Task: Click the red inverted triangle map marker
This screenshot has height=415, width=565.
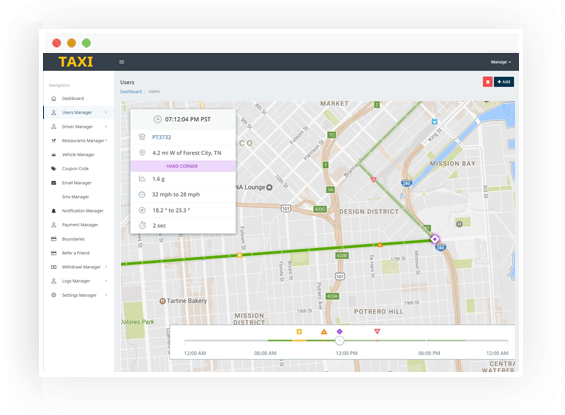Action: pos(373,179)
